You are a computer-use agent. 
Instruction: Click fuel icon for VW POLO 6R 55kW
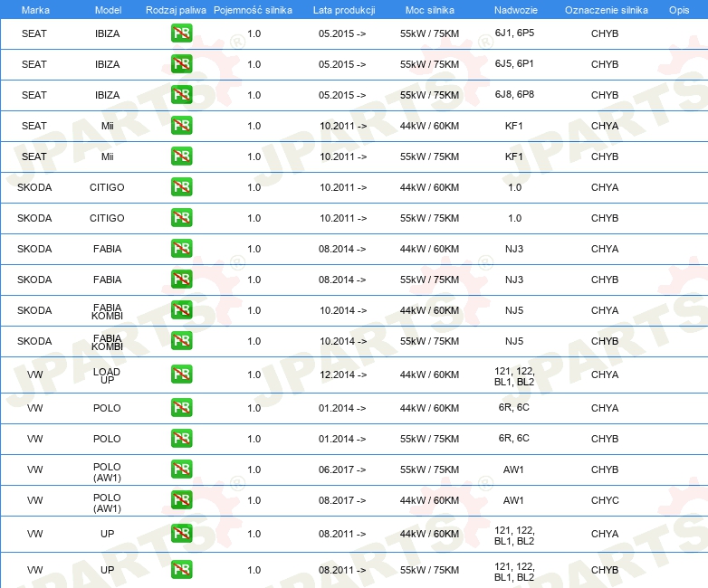pyautogui.click(x=181, y=438)
